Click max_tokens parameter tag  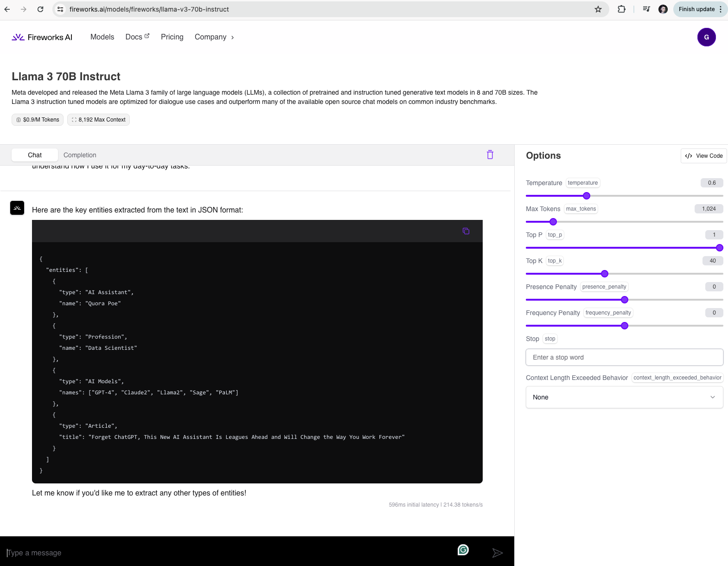pos(581,209)
